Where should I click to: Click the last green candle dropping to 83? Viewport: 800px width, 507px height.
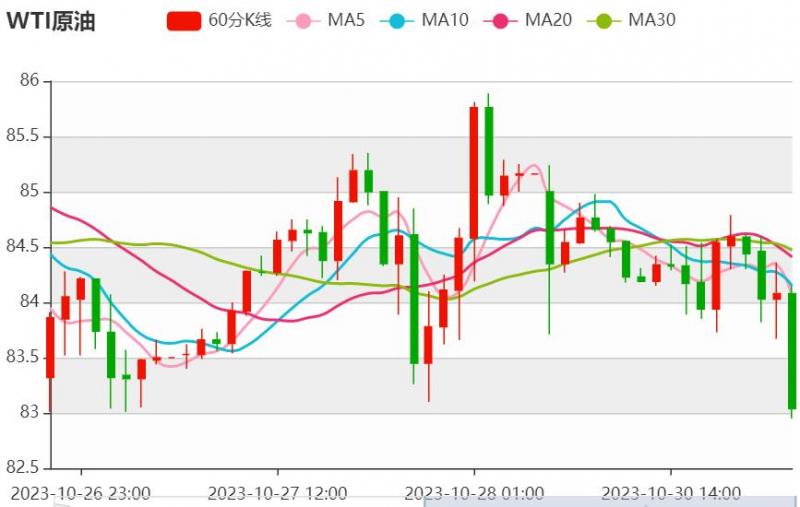pos(792,351)
